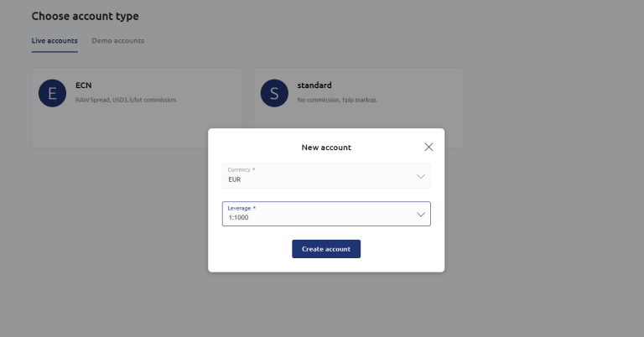The image size is (644, 337).
Task: Open the Currency combo box
Action: click(x=326, y=176)
